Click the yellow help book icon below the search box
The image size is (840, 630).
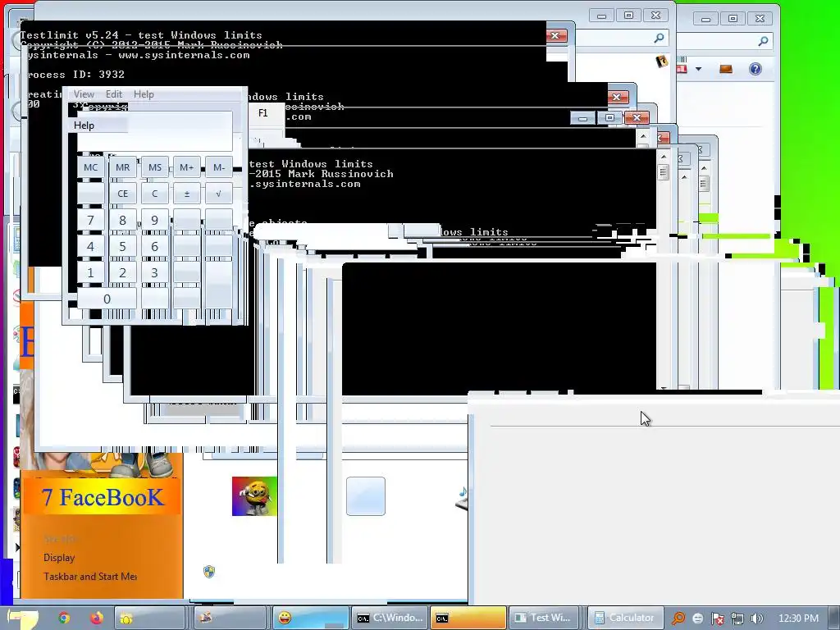(662, 61)
